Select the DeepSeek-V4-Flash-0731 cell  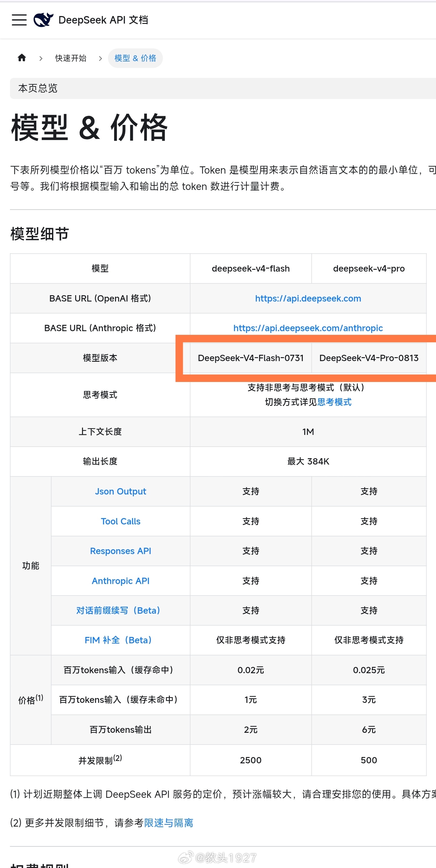(251, 358)
